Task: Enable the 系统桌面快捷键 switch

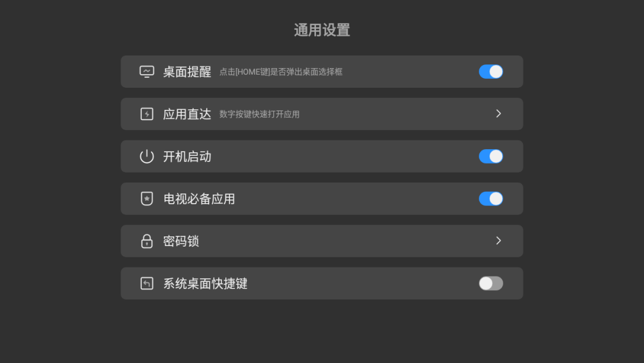Action: click(491, 283)
